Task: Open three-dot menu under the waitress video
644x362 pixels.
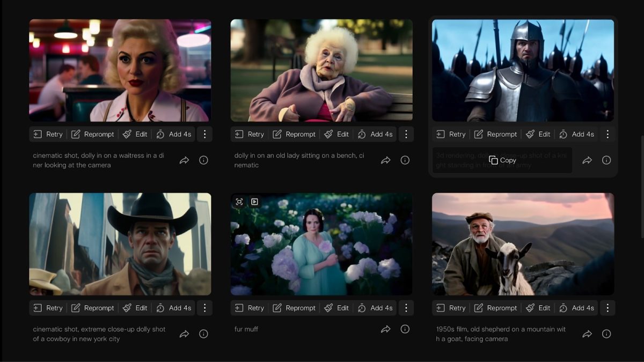Action: 204,134
